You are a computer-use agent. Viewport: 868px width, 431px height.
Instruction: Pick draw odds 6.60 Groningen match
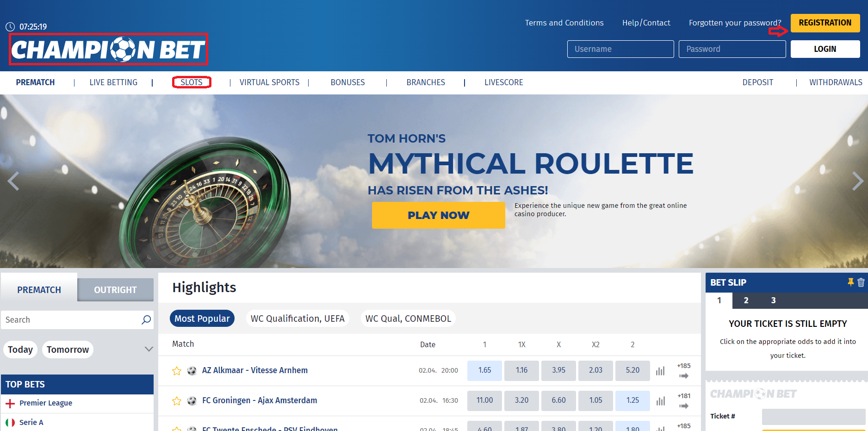pos(558,400)
